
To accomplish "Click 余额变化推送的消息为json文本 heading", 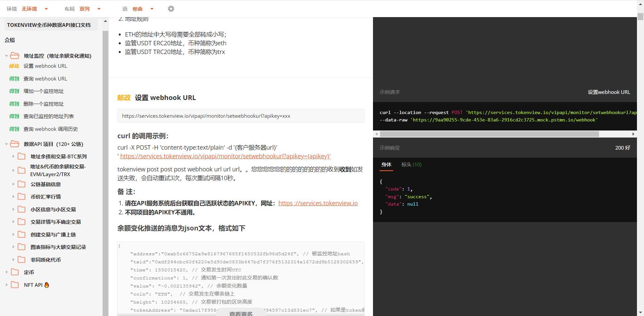I will (x=181, y=228).
